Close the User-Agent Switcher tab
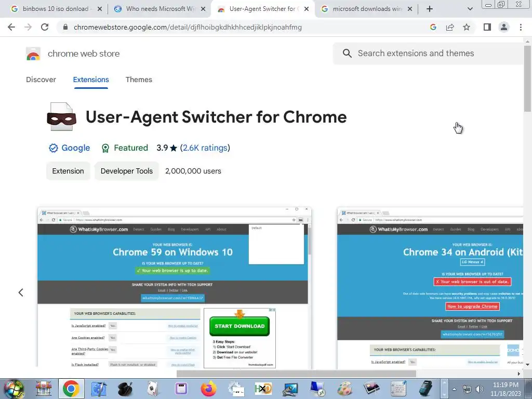 (x=307, y=9)
